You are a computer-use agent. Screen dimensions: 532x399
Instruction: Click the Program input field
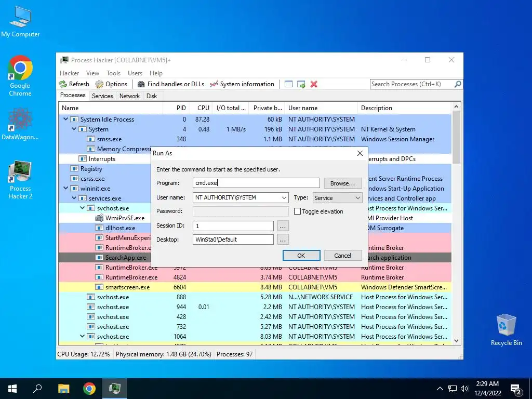[x=256, y=183]
